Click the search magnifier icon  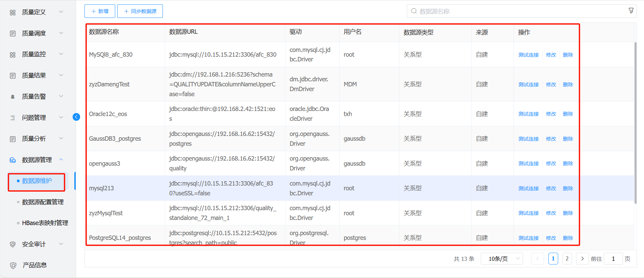[x=414, y=11]
